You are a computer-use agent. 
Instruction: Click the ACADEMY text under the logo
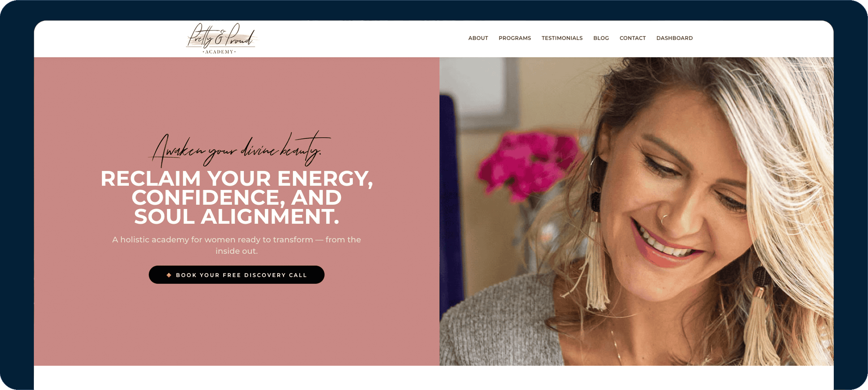(219, 52)
